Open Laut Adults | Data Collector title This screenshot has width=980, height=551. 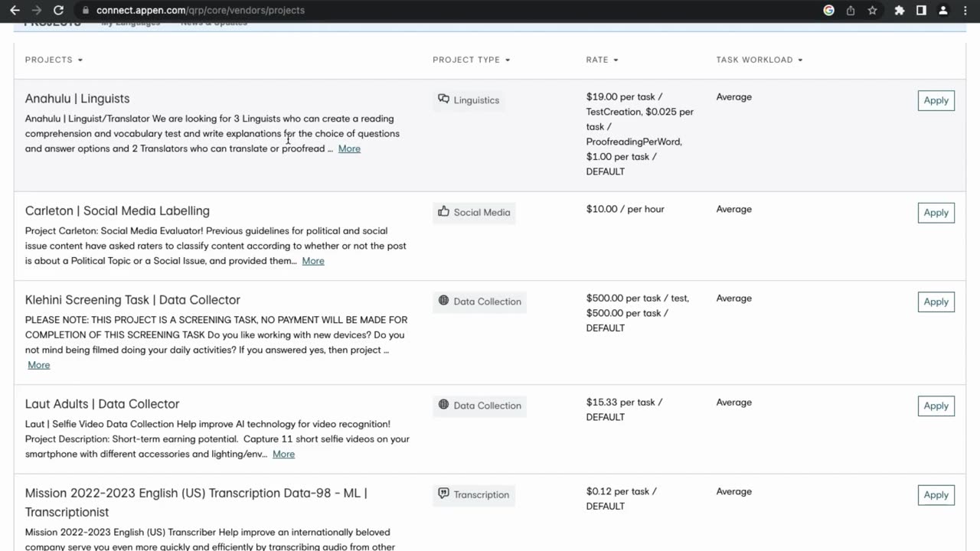click(102, 404)
